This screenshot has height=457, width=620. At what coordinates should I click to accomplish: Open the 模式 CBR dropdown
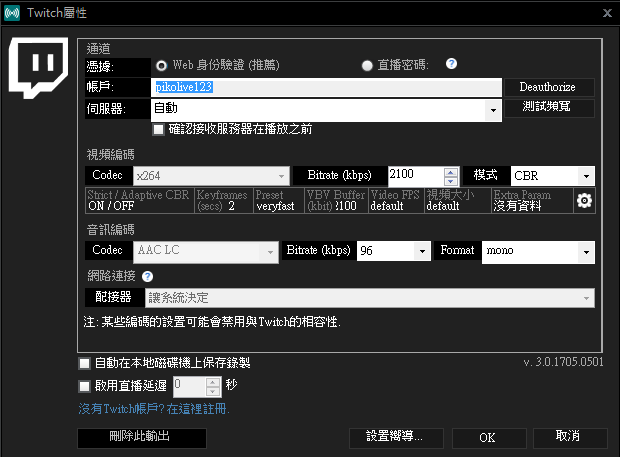tap(552, 176)
